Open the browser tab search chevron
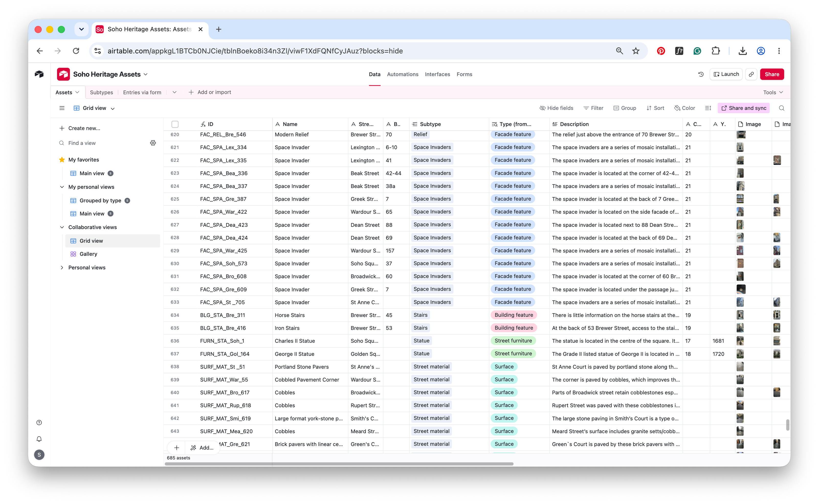Screen dimensions: 819x504 tap(81, 29)
